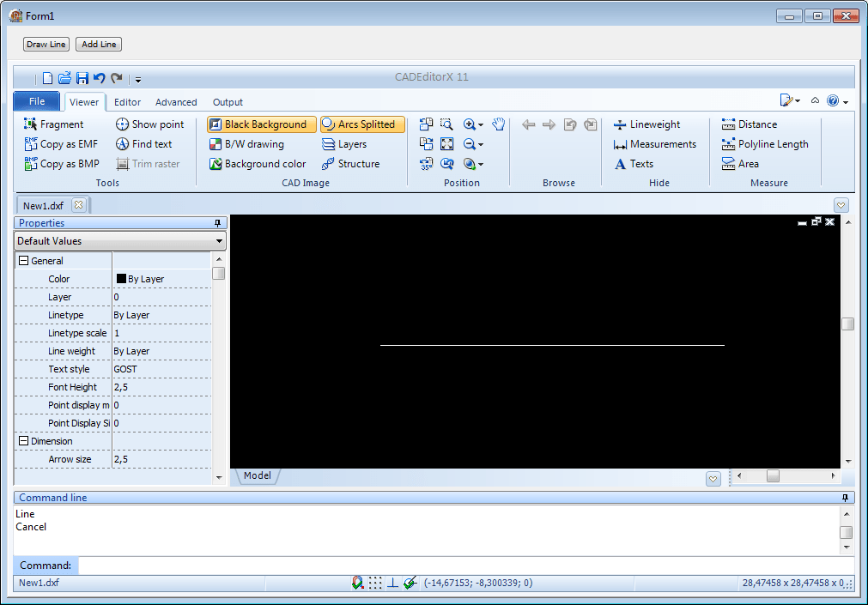This screenshot has width=868, height=605.
Task: Open the 3D orbit view dropdown arrow
Action: pyautogui.click(x=481, y=165)
